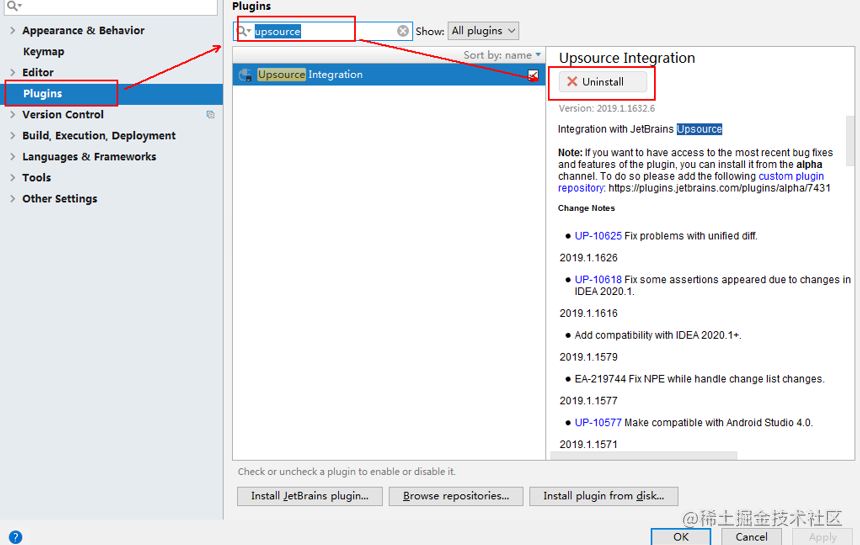The image size is (860, 545).
Task: Expand Build, Execution, Deployment node
Action: (x=12, y=135)
